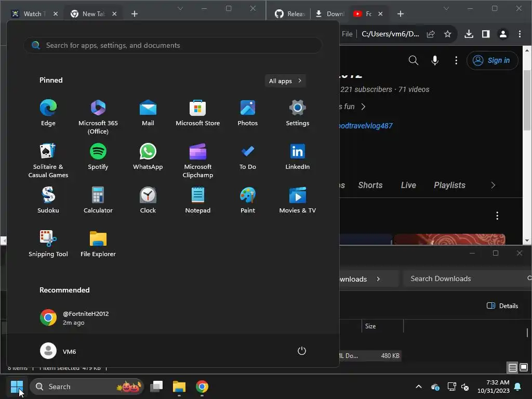Image resolution: width=532 pixels, height=399 pixels.
Task: Click the taskbar Search box
Action: (87, 387)
